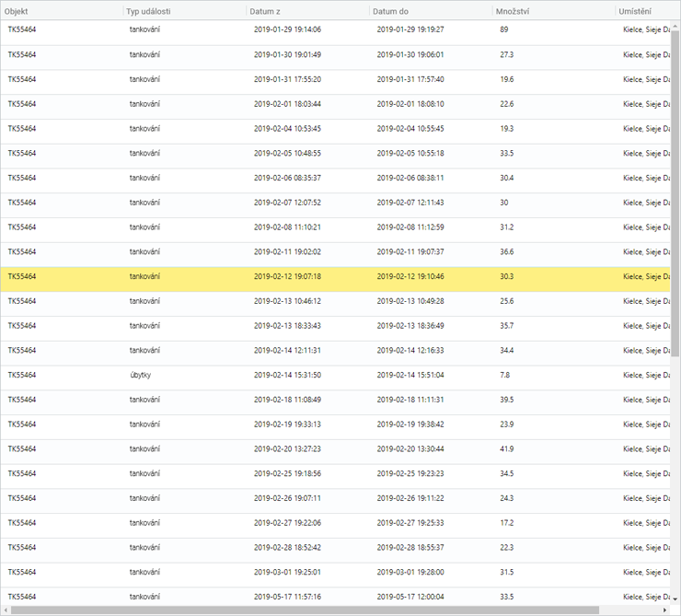681x616 pixels.
Task: Sort by the Datum z column header
Action: [264, 11]
